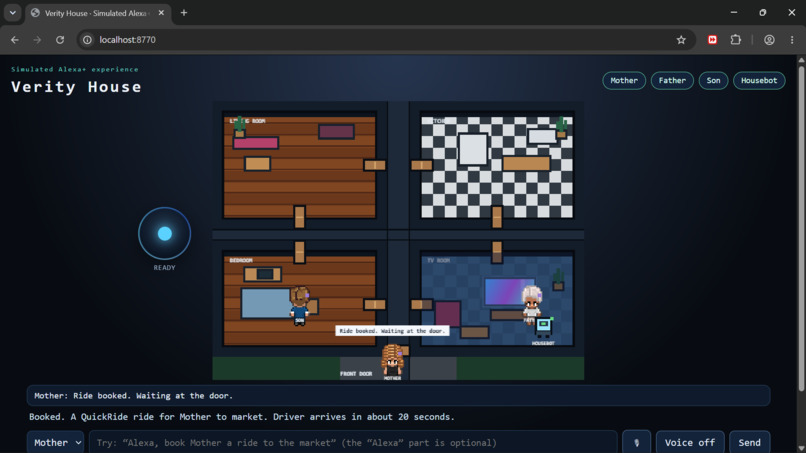Select the Son pill button

713,80
